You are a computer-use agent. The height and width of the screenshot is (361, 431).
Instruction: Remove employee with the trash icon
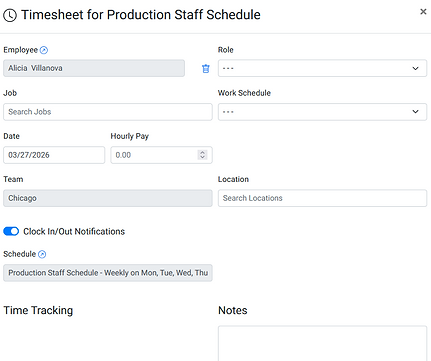point(206,68)
